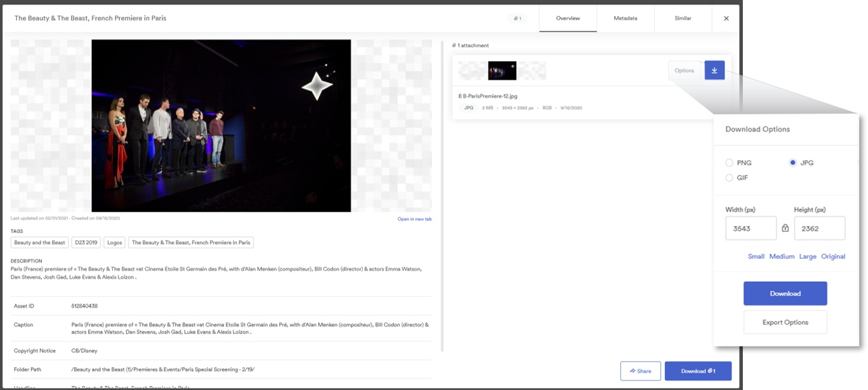Choose the Medium size preset
Screen dimensions: 868x390
pyautogui.click(x=782, y=256)
